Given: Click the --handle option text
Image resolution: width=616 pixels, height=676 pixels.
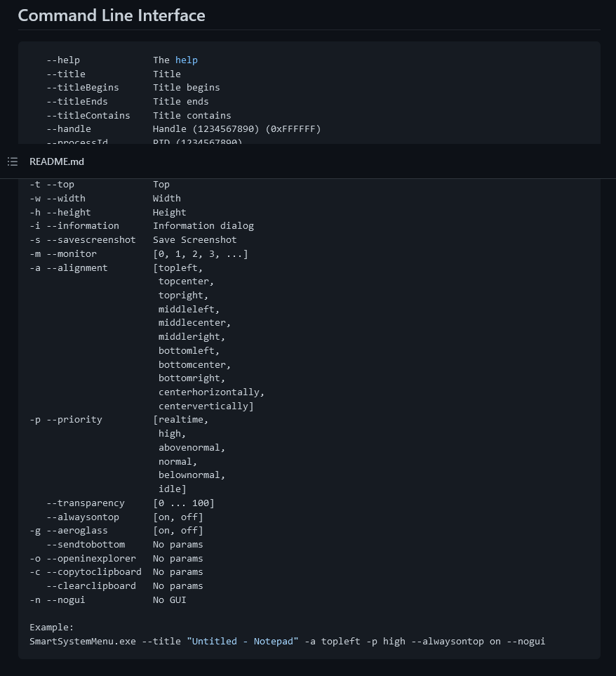Looking at the screenshot, I should [x=69, y=129].
